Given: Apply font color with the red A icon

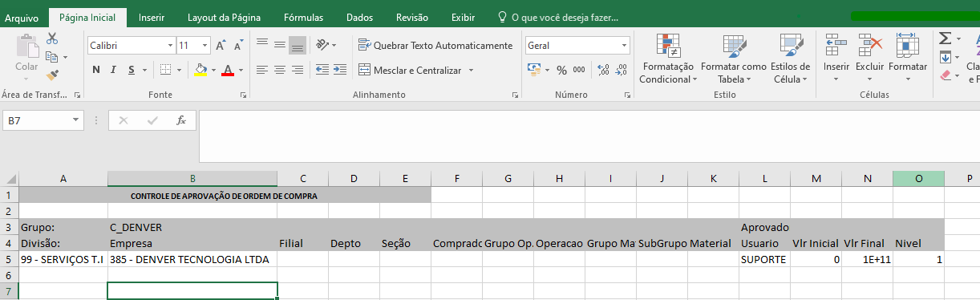Looking at the screenshot, I should point(228,70).
